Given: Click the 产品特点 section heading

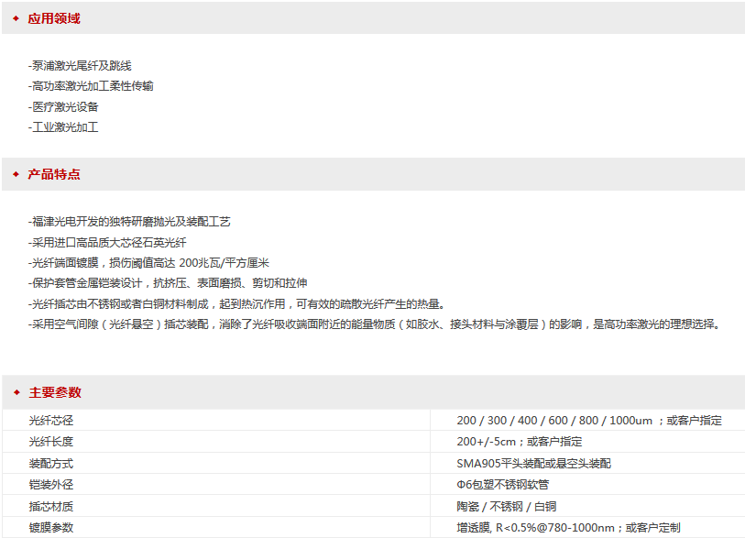Looking at the screenshot, I should [x=54, y=174].
